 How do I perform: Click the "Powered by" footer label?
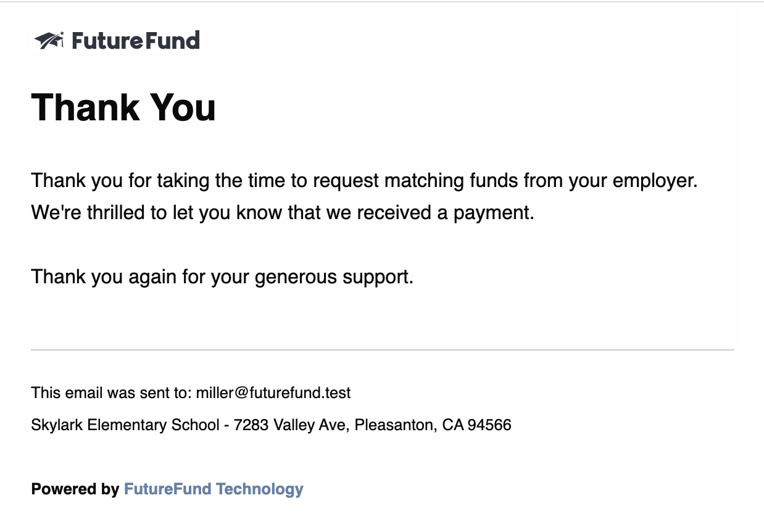75,489
